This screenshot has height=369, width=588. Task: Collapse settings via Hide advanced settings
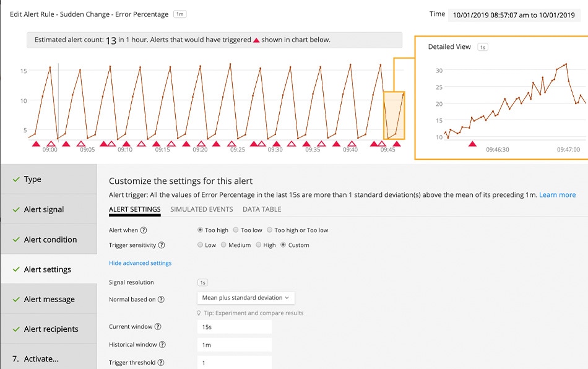coord(141,263)
